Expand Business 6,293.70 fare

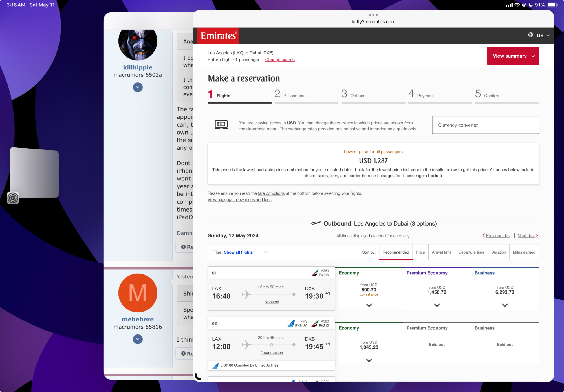(x=505, y=305)
